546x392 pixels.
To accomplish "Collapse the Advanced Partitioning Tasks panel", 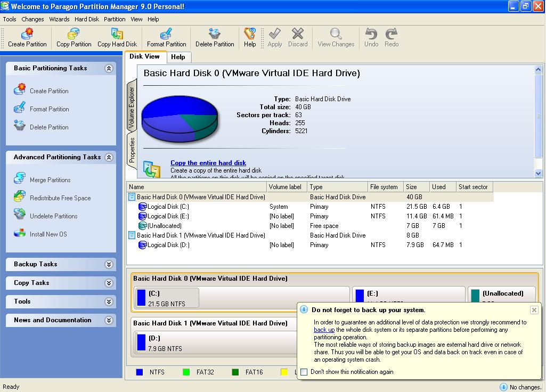I will [109, 157].
